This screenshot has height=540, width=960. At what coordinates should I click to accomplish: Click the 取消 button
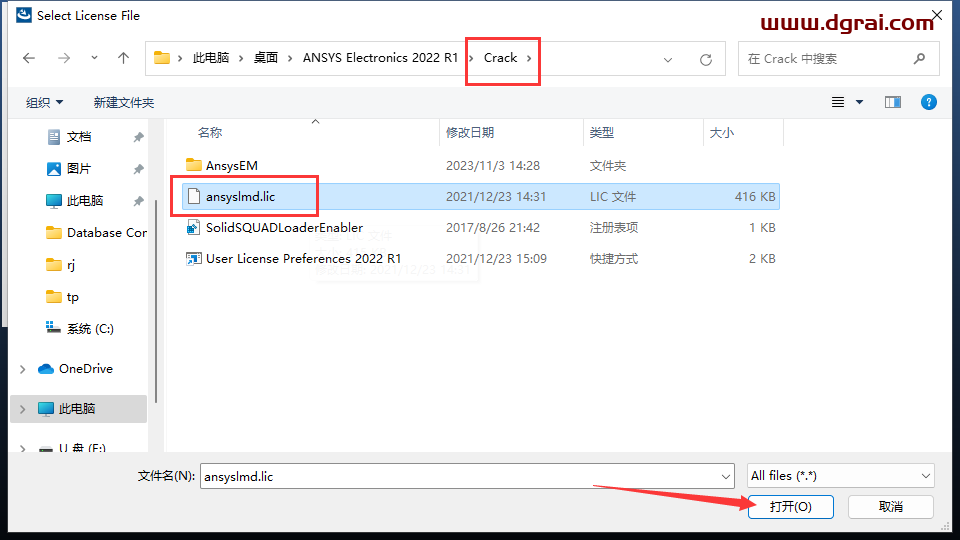coord(890,507)
